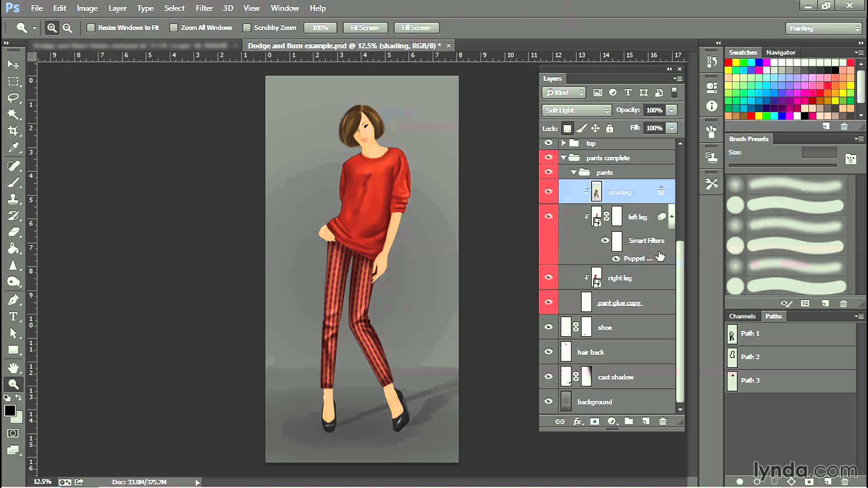Image resolution: width=868 pixels, height=488 pixels.
Task: Toggle visibility of shading layer
Action: 548,191
